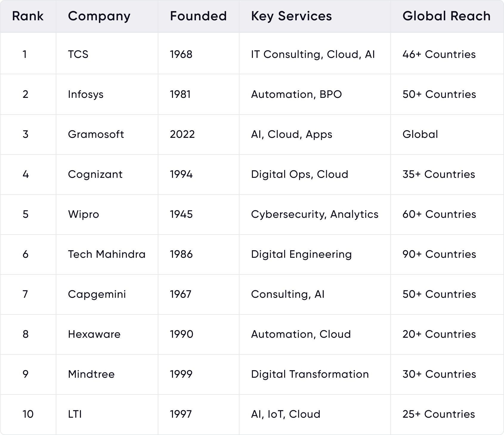Select the Infosys company name
The height and width of the screenshot is (435, 504).
point(86,94)
